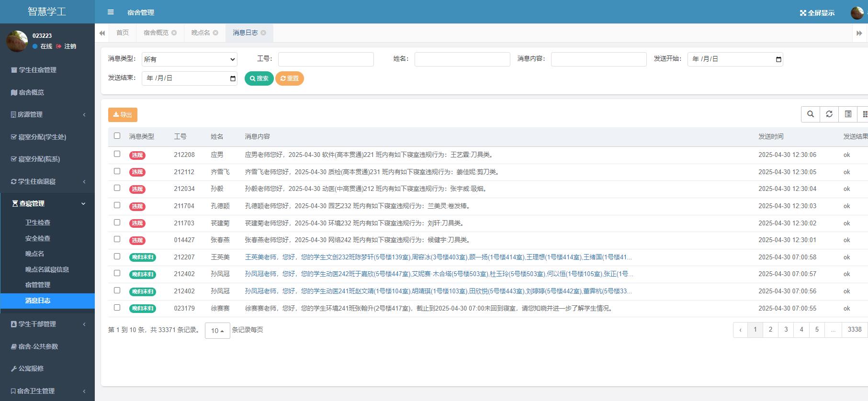Check the row for 齐雪飞

[117, 171]
